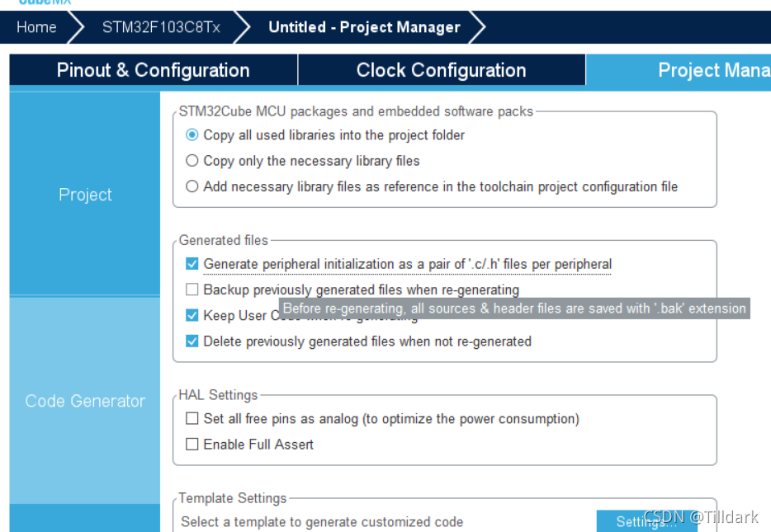Select the Code Generator side section
The width and height of the screenshot is (771, 532).
pyautogui.click(x=85, y=401)
